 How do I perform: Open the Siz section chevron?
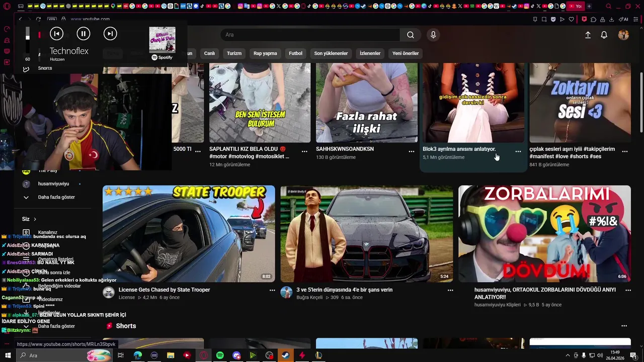35,219
